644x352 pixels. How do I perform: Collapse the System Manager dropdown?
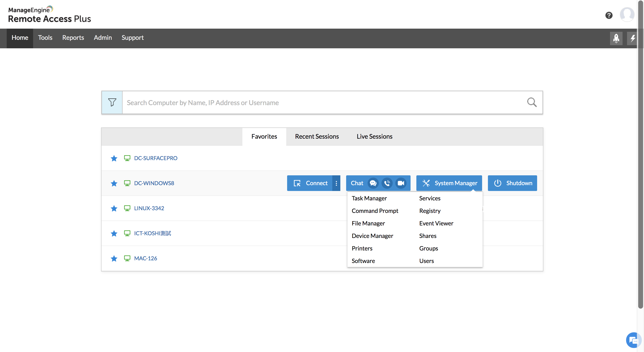[x=449, y=183]
